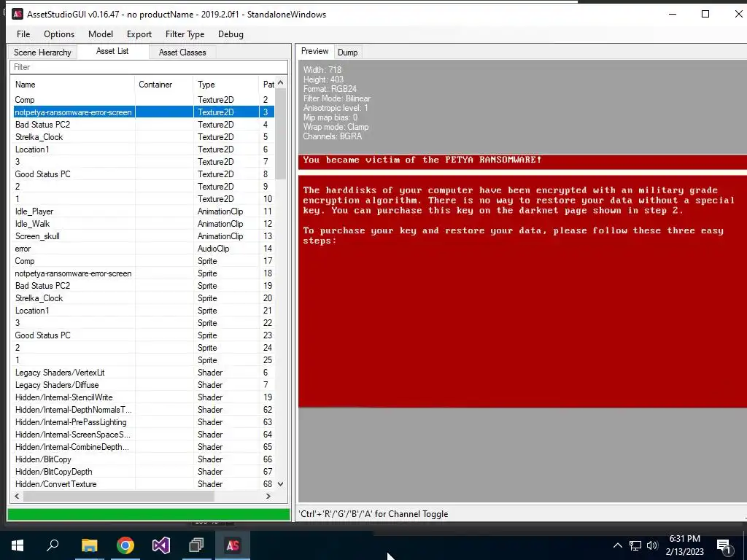The height and width of the screenshot is (560, 747).
Task: Select the notpetya-ransomware-error-screen Texture2D row
Action: pyautogui.click(x=143, y=112)
